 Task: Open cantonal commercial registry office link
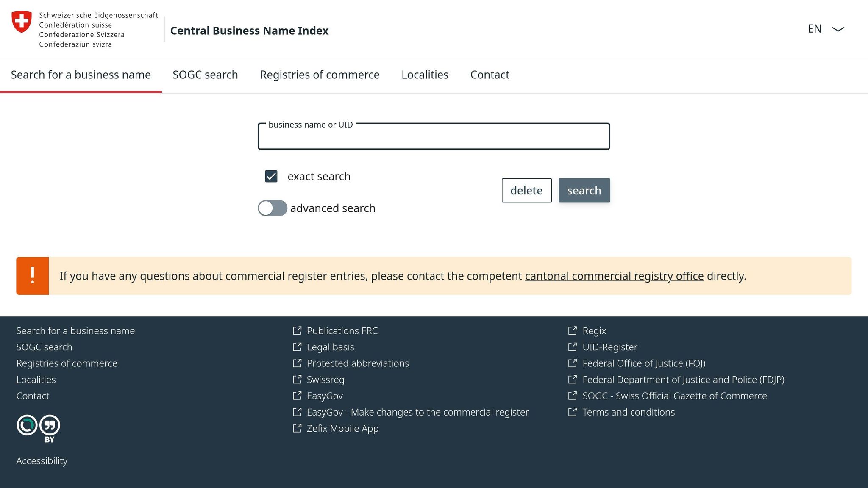614,276
